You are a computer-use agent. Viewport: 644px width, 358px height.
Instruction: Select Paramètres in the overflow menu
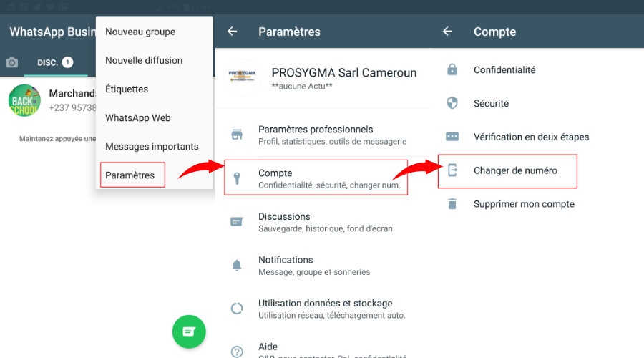[x=130, y=175]
